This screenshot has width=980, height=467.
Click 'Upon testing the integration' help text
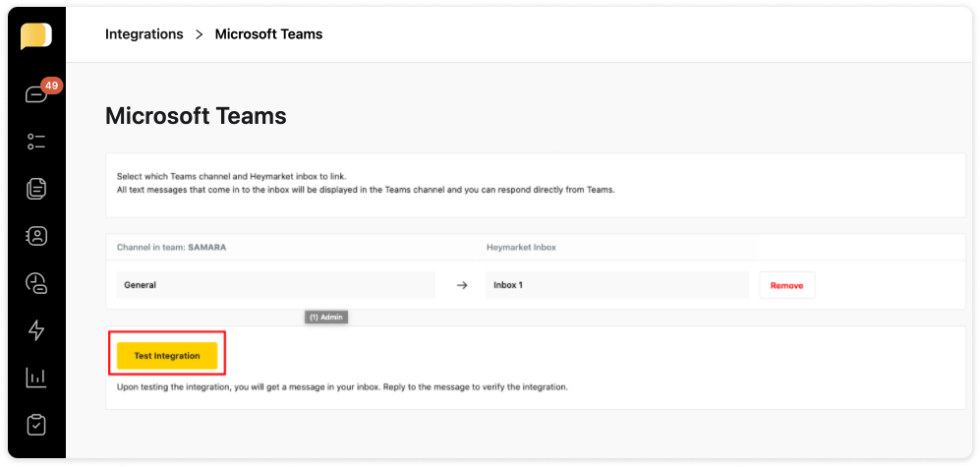[342, 387]
